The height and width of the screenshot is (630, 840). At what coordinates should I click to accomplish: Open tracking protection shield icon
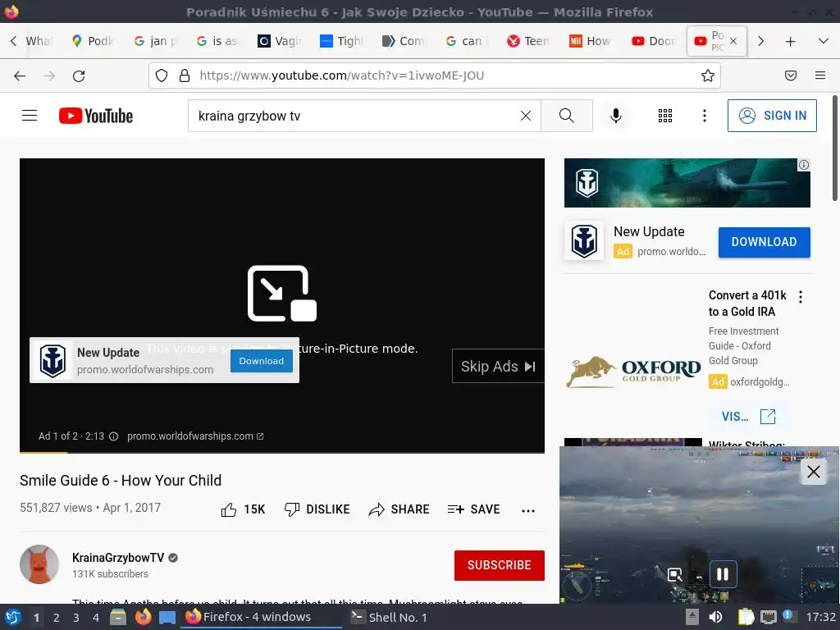(162, 75)
